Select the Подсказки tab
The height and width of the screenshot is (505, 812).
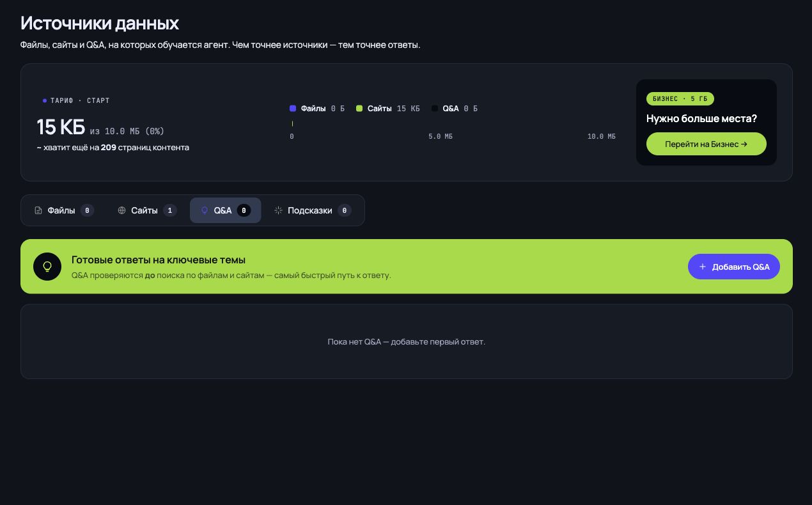click(x=312, y=210)
